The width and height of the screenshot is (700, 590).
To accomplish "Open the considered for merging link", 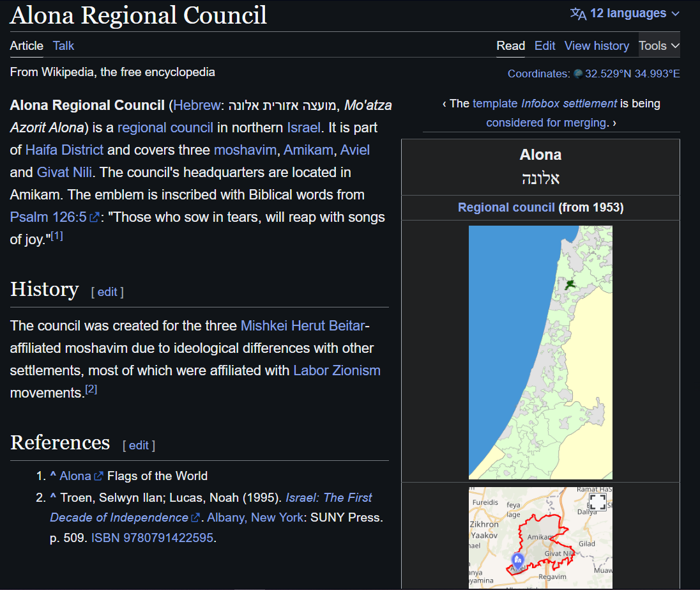I will point(547,123).
